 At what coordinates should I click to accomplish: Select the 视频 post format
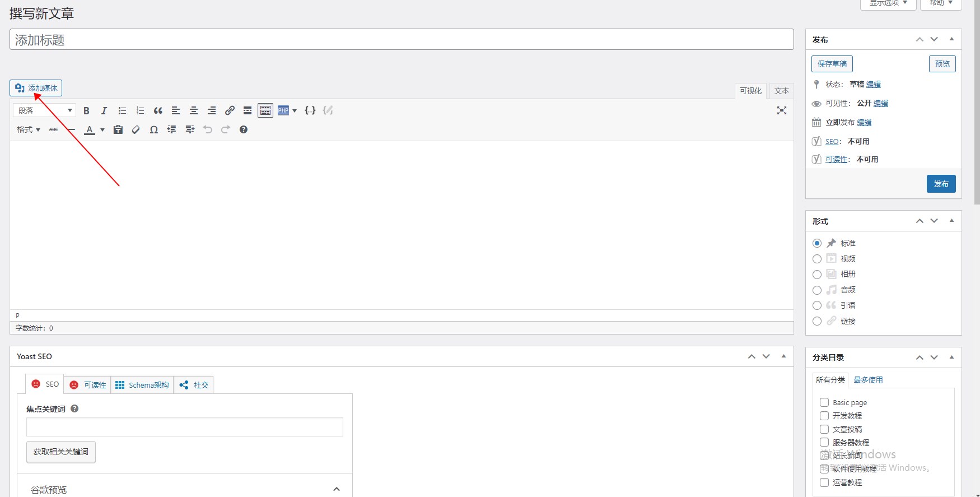coord(817,259)
